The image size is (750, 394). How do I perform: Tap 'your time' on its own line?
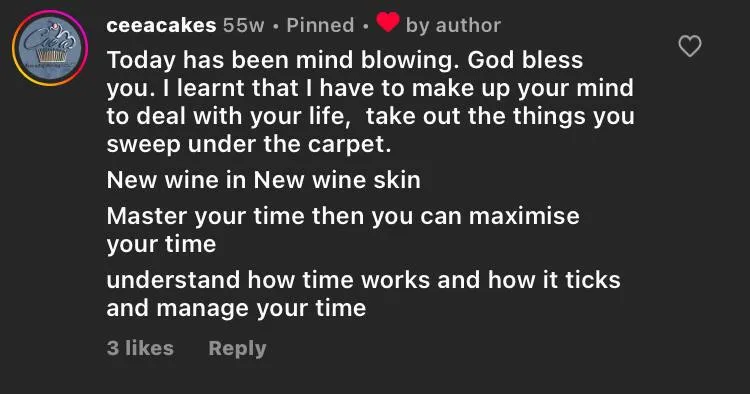[x=161, y=244]
